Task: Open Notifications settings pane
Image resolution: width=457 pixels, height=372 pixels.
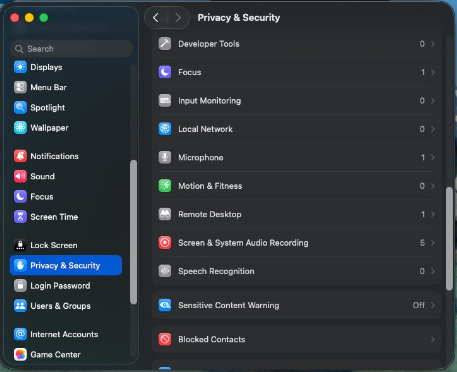Action: click(x=66, y=156)
